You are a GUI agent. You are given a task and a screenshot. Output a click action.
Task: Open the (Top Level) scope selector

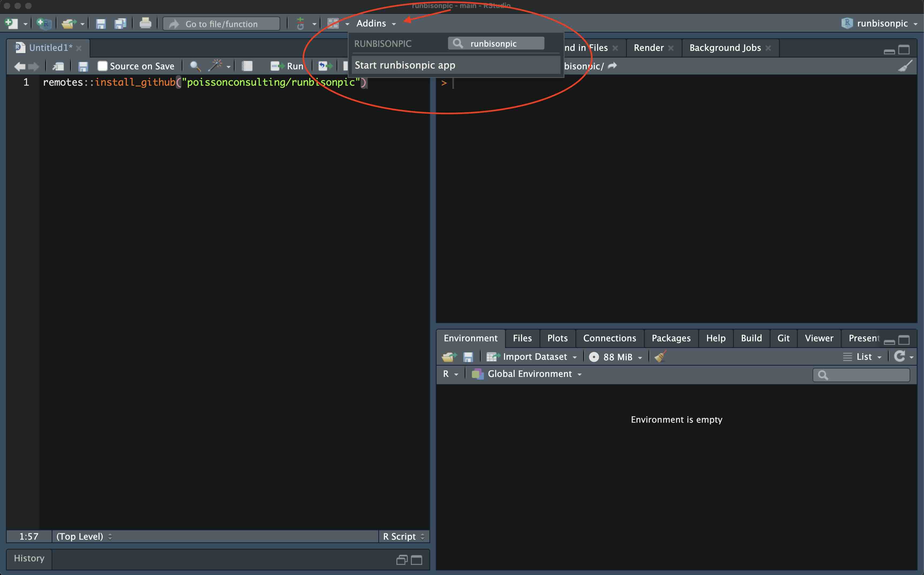click(x=84, y=536)
